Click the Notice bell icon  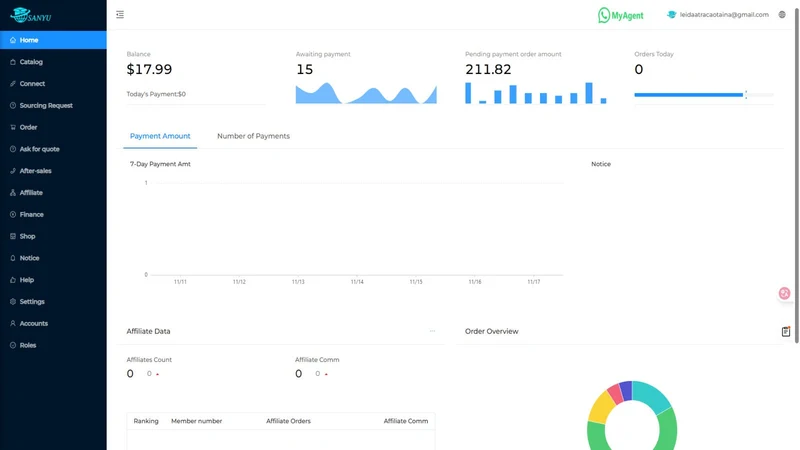(x=13, y=258)
